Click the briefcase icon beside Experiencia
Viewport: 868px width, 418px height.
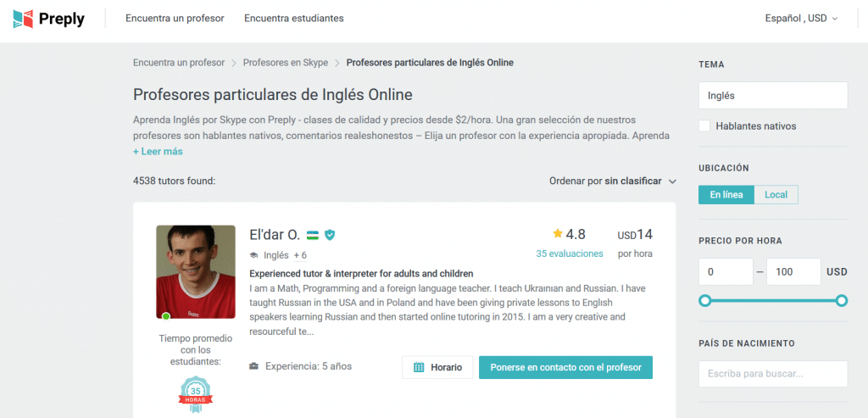click(254, 367)
